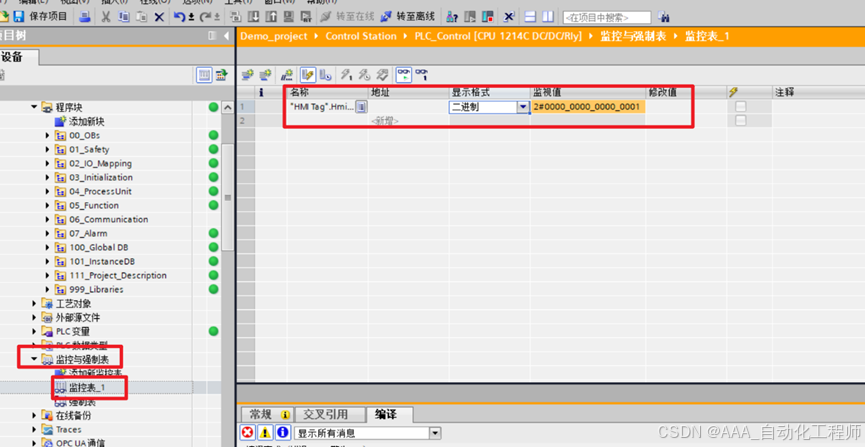
Task: Select the 999_Libraries tree item
Action: pos(97,289)
